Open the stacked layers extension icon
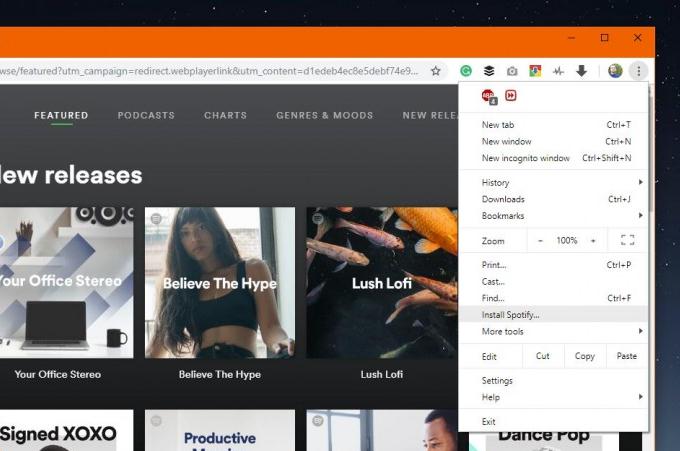The width and height of the screenshot is (680, 451). [489, 71]
